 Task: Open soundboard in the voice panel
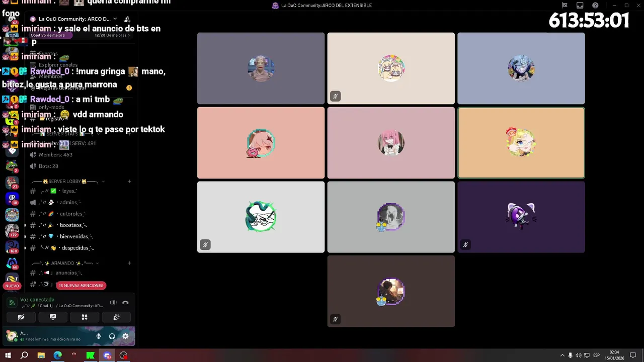click(x=116, y=317)
